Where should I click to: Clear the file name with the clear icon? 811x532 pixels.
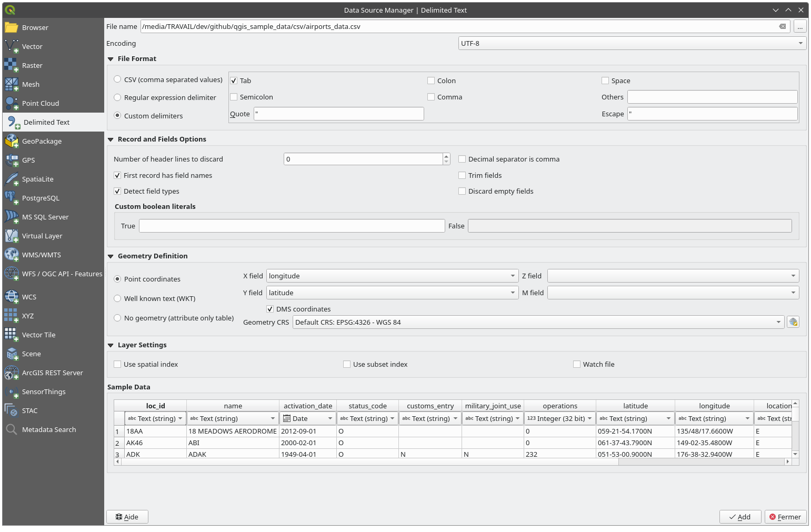coord(783,26)
